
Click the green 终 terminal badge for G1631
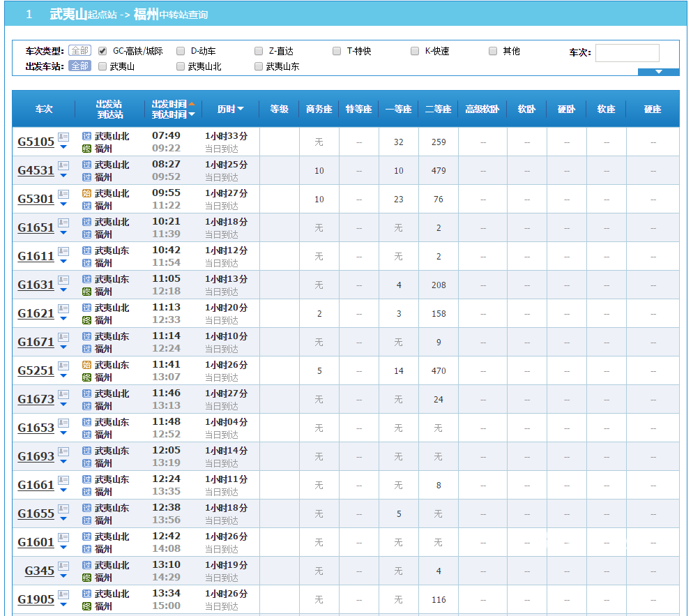pos(87,292)
